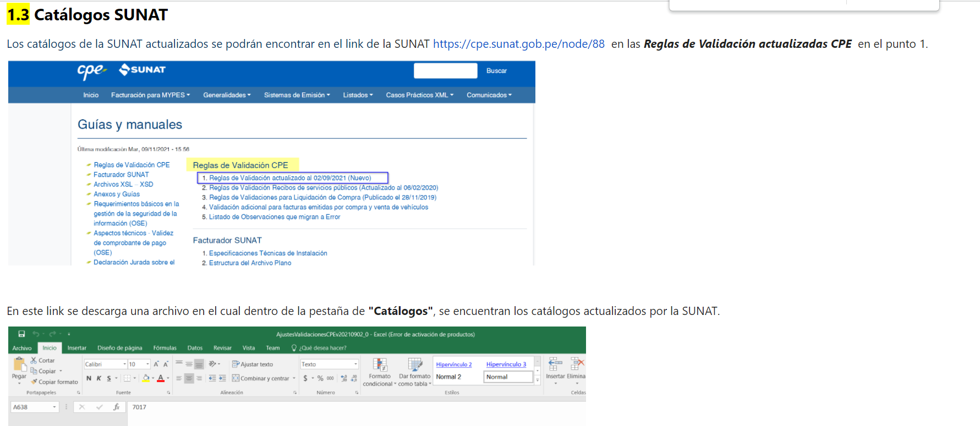Viewport: 980px width, 426px height.
Task: Toggle underline with the S button
Action: [x=109, y=378]
